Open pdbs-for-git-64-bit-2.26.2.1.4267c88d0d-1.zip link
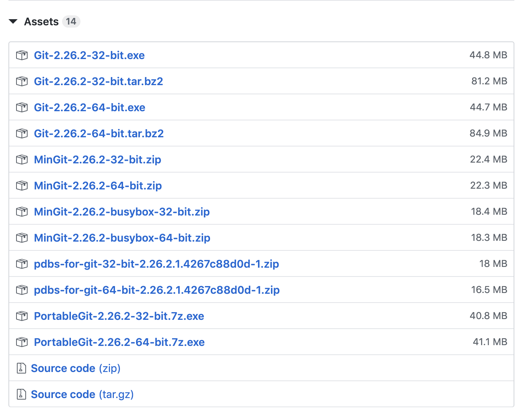 [157, 290]
